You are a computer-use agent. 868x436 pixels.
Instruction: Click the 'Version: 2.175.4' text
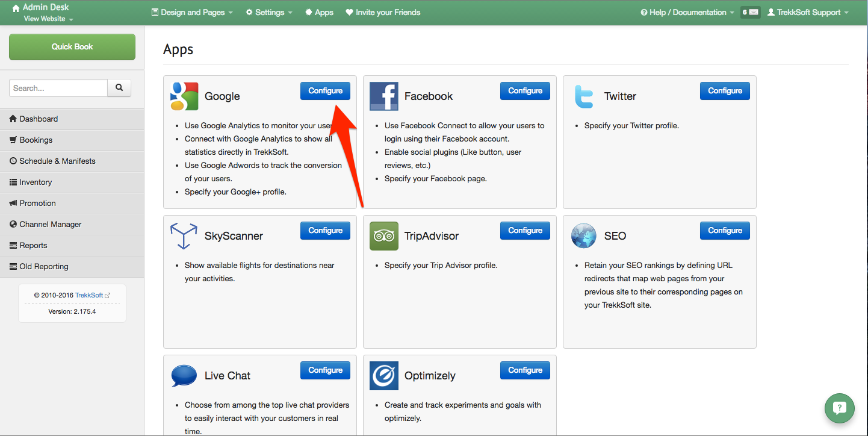pos(72,312)
